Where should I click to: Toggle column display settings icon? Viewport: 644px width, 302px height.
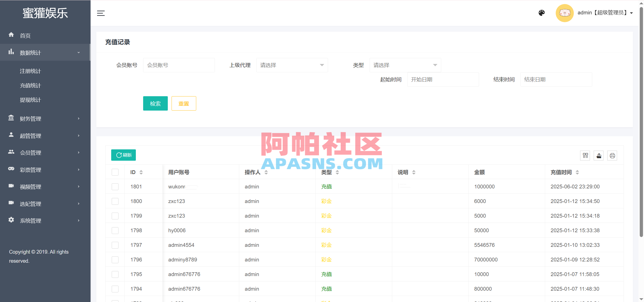585,155
